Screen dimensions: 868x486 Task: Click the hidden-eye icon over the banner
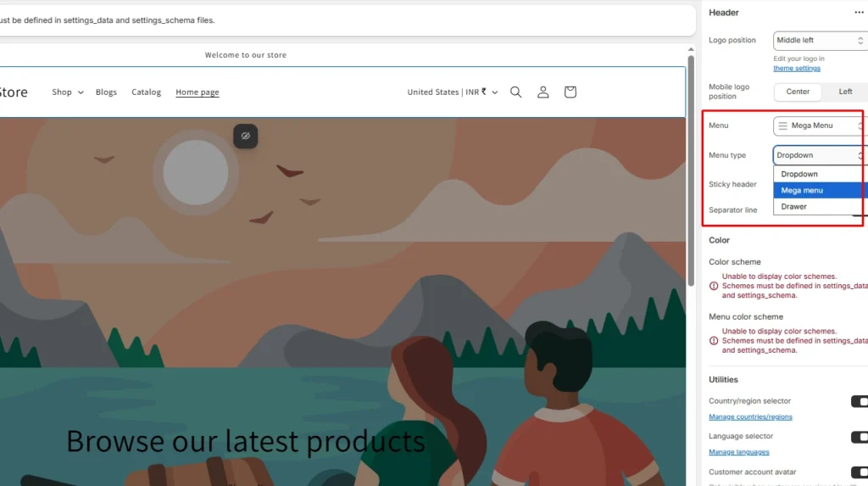(246, 136)
